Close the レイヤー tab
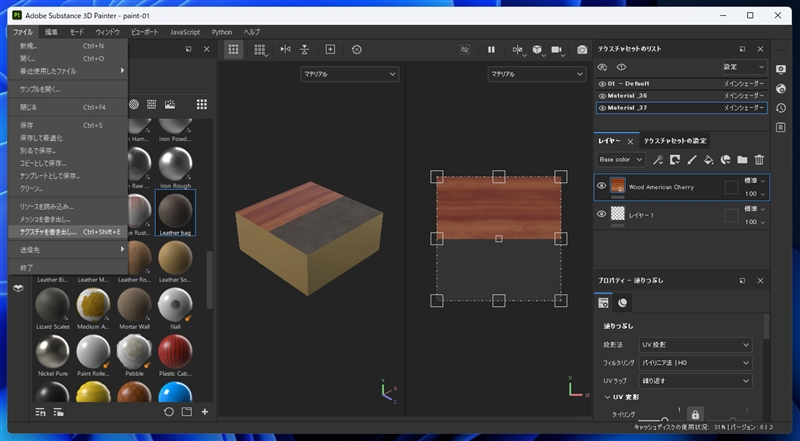Viewport: 800px width, 441px height. click(630, 141)
